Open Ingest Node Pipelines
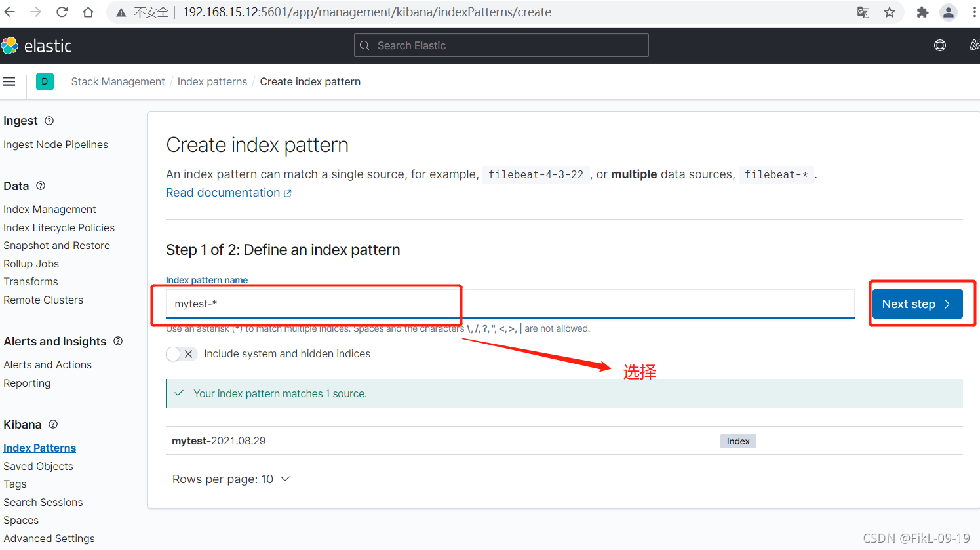This screenshot has height=550, width=980. pos(56,144)
